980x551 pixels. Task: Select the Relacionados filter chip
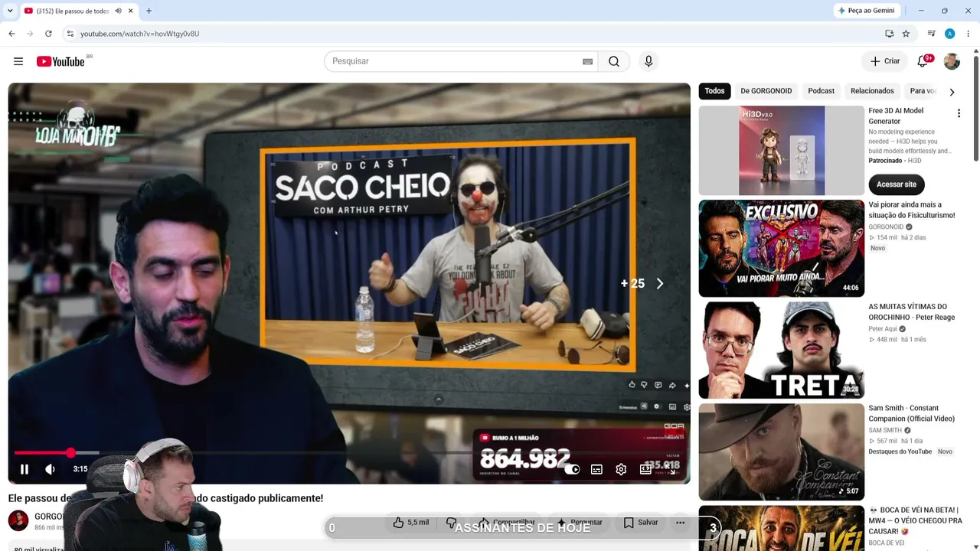click(x=872, y=91)
